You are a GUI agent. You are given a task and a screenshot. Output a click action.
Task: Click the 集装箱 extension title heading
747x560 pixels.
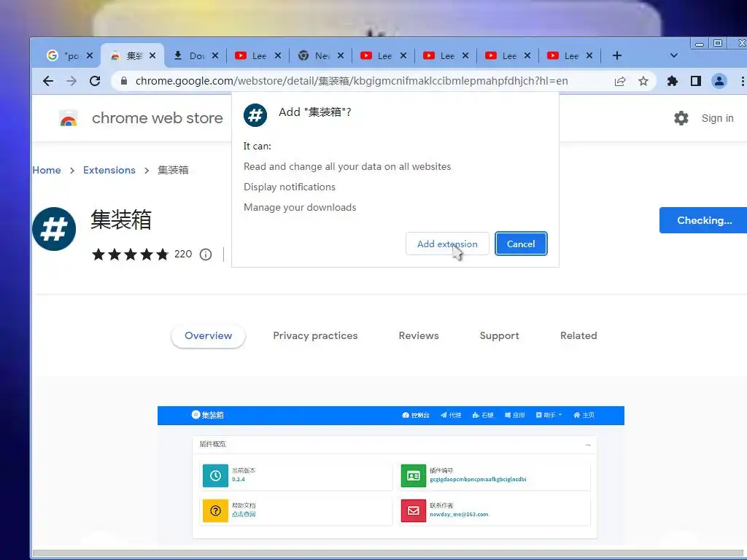coord(121,220)
